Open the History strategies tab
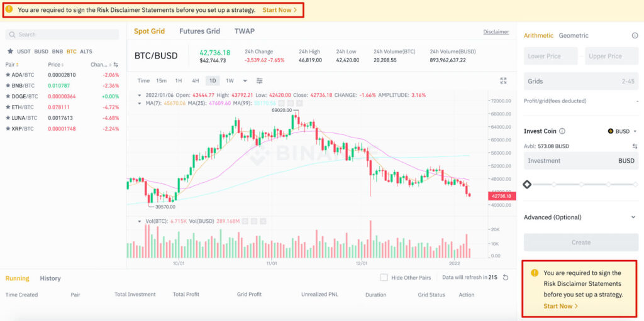This screenshot has height=321, width=644. click(50, 278)
